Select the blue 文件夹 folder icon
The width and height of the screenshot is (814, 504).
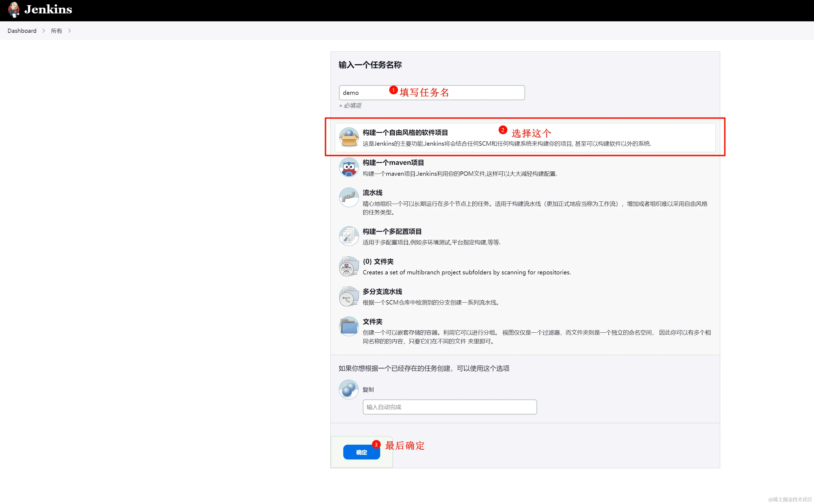pos(349,326)
